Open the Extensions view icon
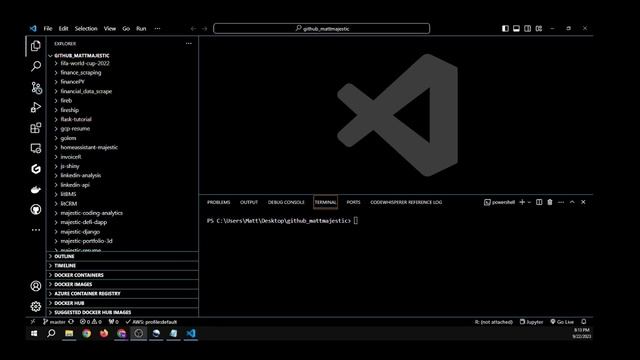Viewport: 640px width, 360px height. [x=36, y=128]
